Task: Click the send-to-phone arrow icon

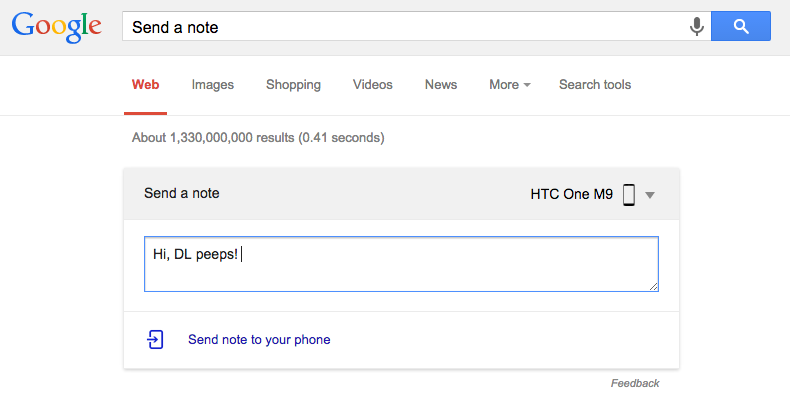Action: (x=155, y=339)
